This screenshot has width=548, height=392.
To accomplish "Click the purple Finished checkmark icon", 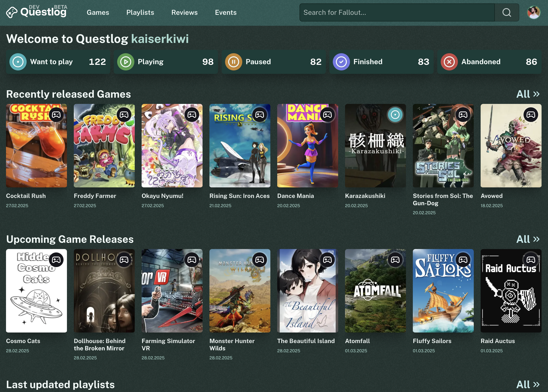I will 341,62.
